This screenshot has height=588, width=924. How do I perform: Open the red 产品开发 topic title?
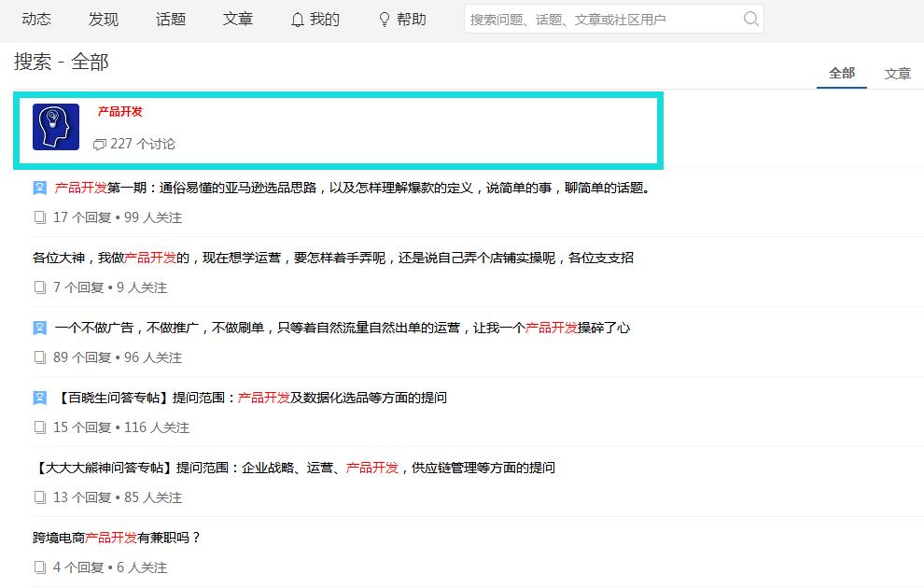(x=120, y=111)
